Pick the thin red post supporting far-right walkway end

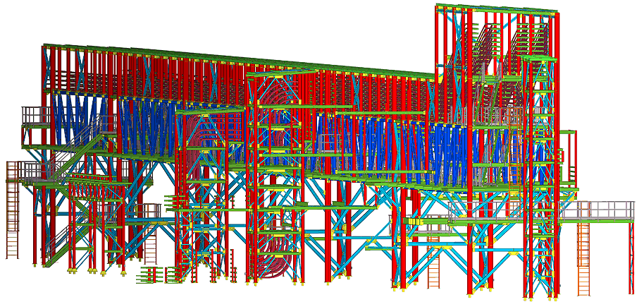point(631,258)
